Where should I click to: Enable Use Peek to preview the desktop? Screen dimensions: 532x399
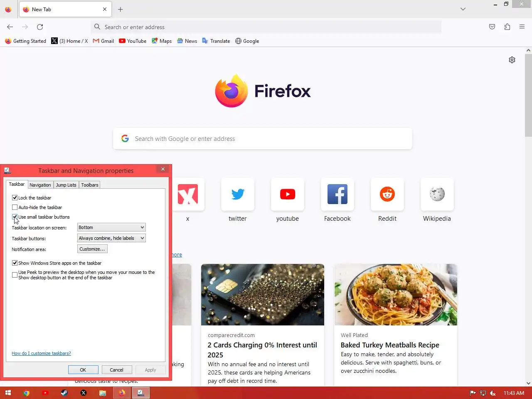15,275
